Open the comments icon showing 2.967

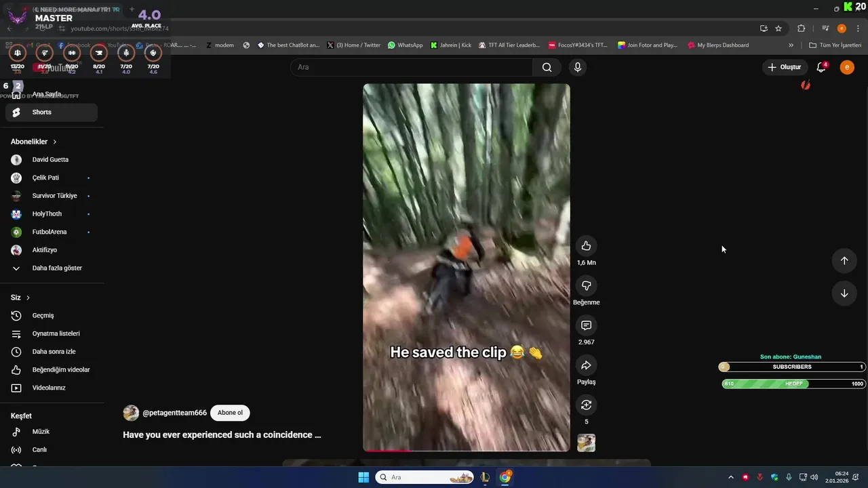click(586, 325)
